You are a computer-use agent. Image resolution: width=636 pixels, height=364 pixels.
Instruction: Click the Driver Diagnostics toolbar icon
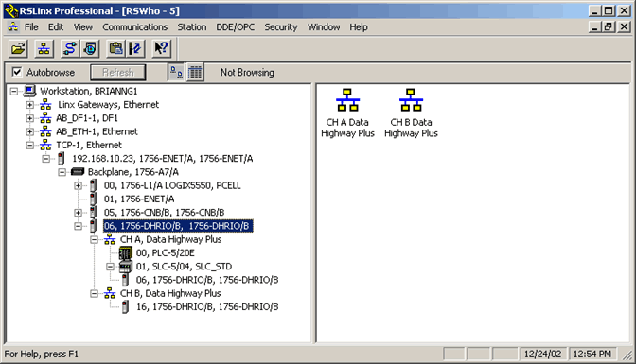(x=90, y=48)
